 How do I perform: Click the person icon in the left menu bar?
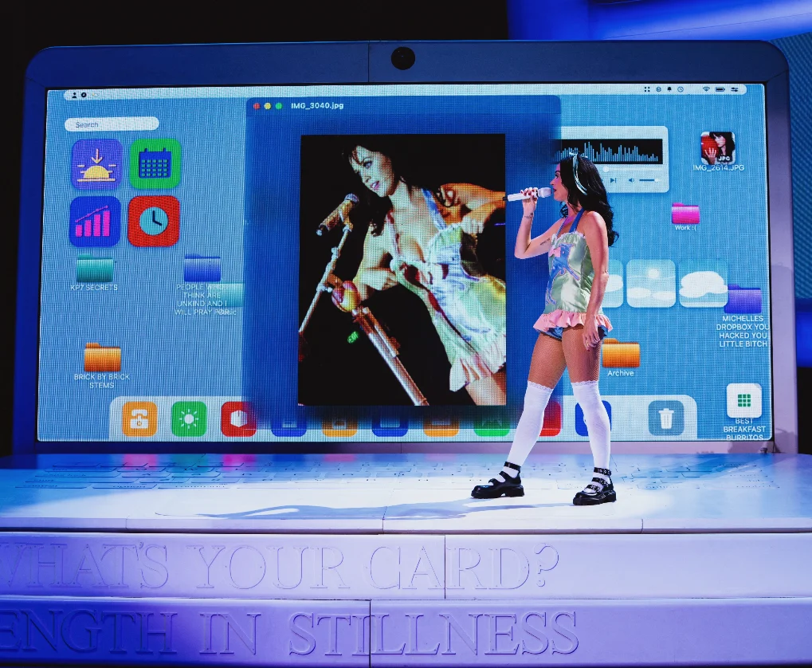pos(74,96)
